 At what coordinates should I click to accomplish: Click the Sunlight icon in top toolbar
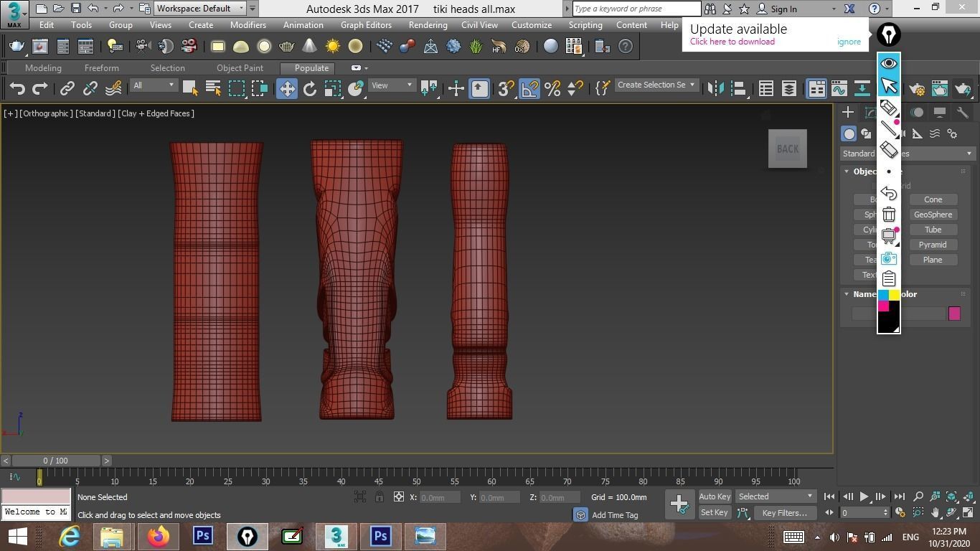pos(333,47)
